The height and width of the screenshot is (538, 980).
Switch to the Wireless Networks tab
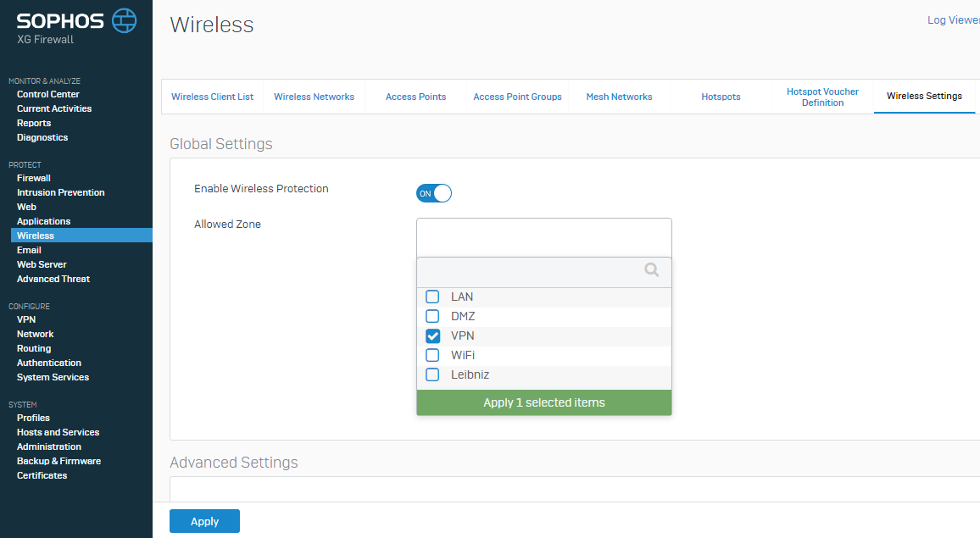click(x=314, y=97)
